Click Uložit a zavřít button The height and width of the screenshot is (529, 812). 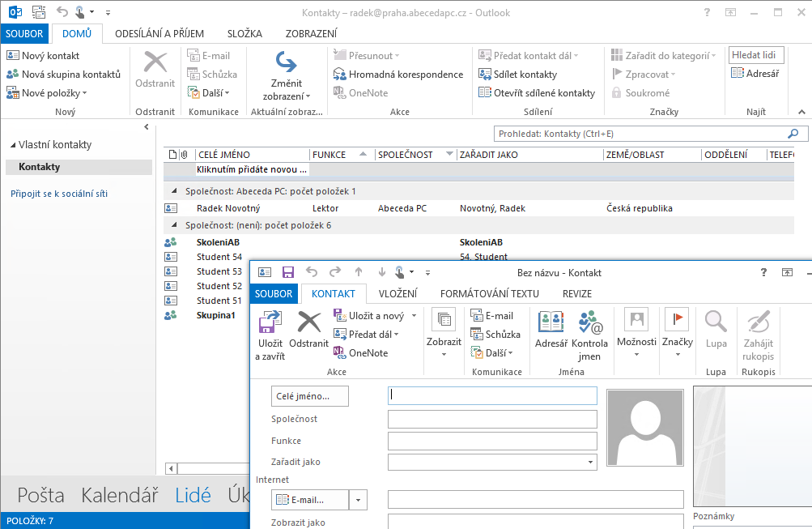coord(270,335)
